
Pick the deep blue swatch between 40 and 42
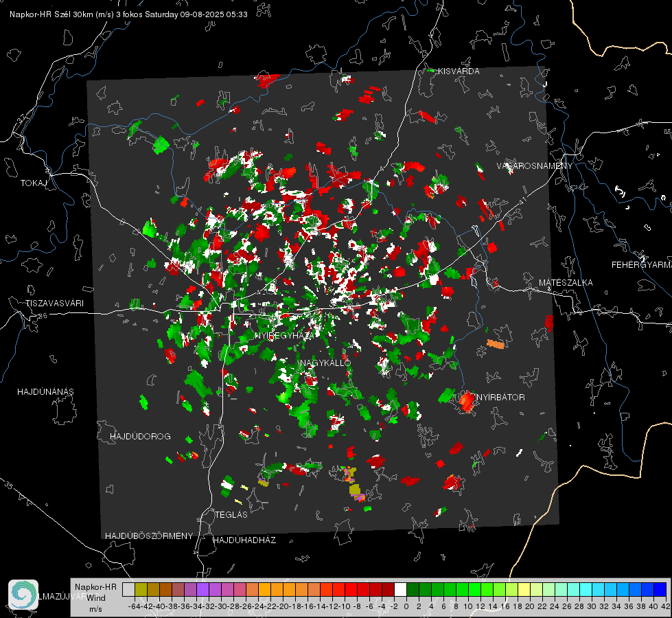tap(660, 590)
